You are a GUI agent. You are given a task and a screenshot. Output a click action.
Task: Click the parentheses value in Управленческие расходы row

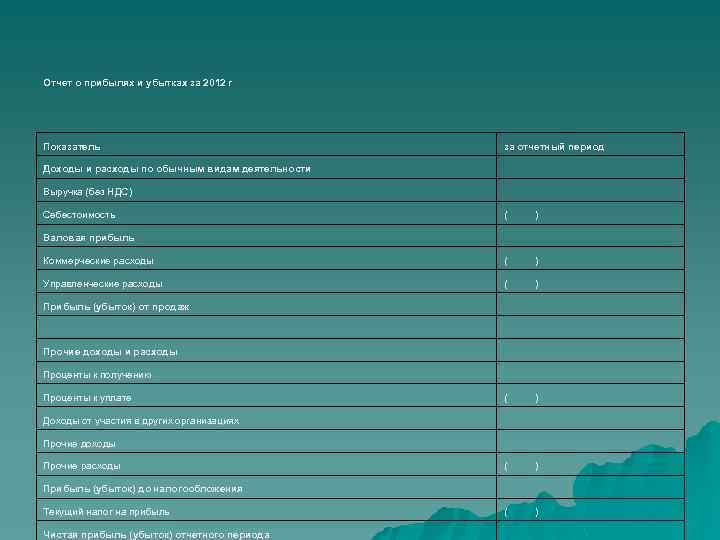pyautogui.click(x=522, y=284)
